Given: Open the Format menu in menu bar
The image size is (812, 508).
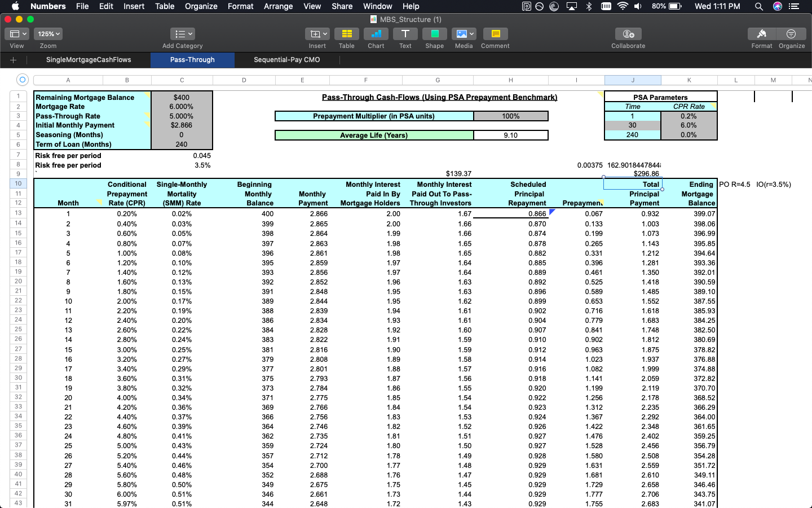Looking at the screenshot, I should (241, 6).
